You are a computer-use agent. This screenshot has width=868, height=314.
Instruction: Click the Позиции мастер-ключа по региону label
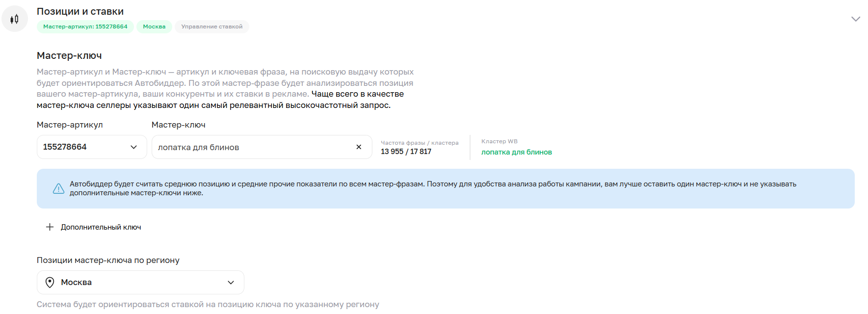point(108,260)
